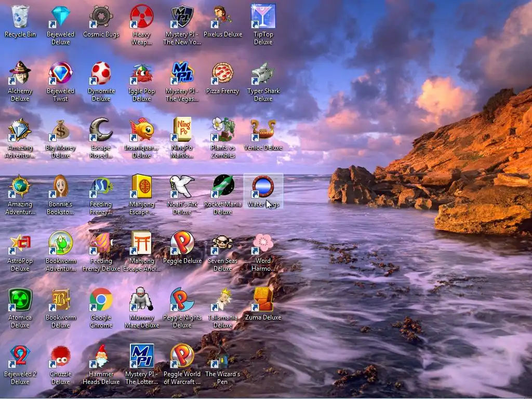Image resolution: width=532 pixels, height=399 pixels.
Task: Launch Talismania Deluxe king icon
Action: (x=222, y=300)
